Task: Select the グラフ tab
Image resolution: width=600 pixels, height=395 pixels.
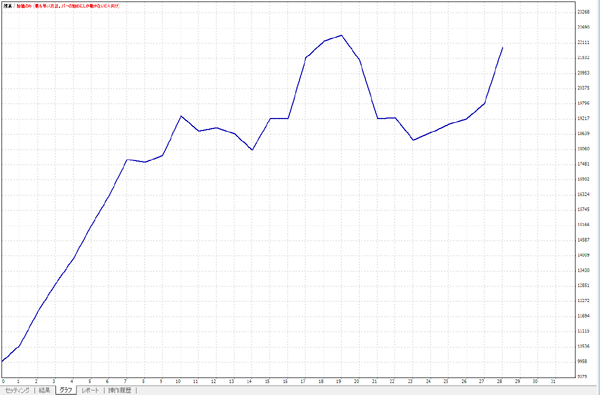Action: (66, 390)
